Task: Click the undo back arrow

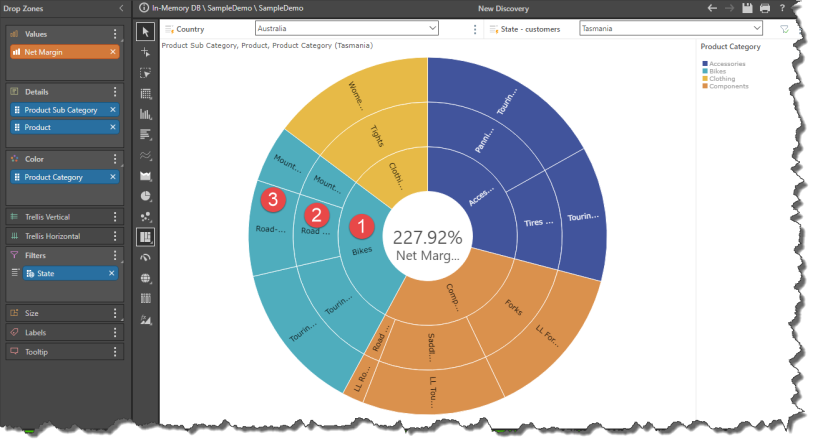Action: (x=711, y=8)
